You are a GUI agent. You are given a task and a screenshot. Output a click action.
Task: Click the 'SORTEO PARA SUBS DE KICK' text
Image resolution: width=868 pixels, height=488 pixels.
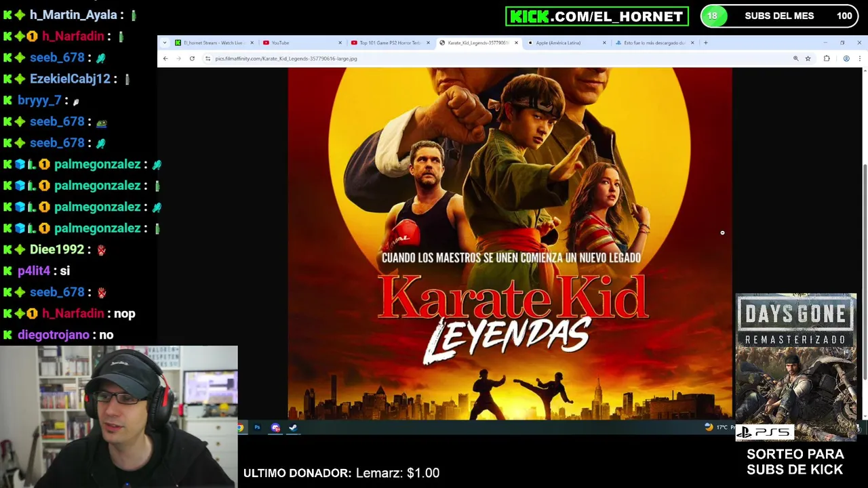[x=795, y=462]
